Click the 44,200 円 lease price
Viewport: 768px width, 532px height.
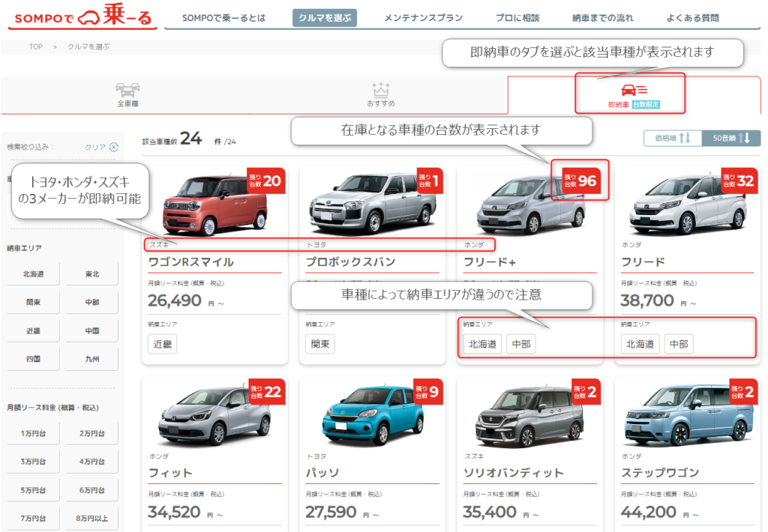(x=658, y=512)
